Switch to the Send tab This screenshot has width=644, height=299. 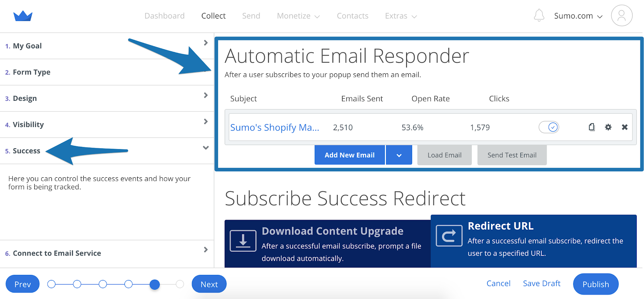251,16
